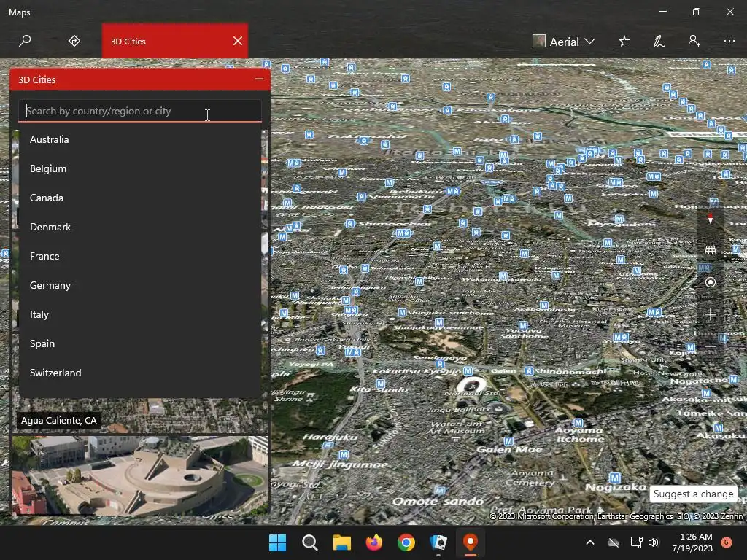Zoom in with the plus button
The image size is (747, 560).
(711, 314)
